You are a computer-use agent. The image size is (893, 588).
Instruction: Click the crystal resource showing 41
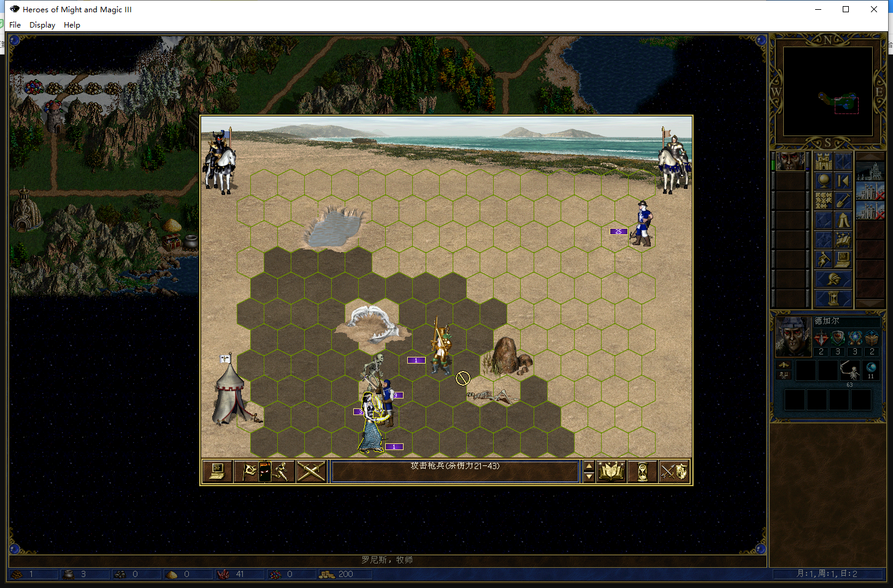[x=240, y=575]
